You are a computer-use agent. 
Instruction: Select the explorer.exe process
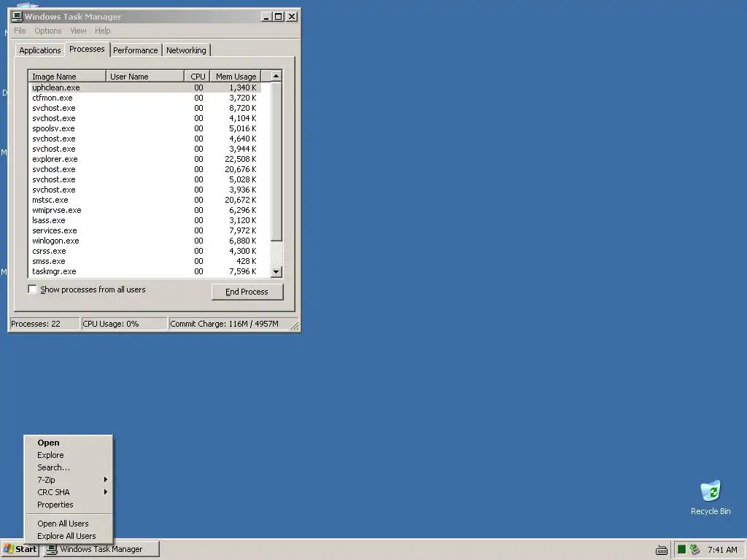pyautogui.click(x=145, y=159)
